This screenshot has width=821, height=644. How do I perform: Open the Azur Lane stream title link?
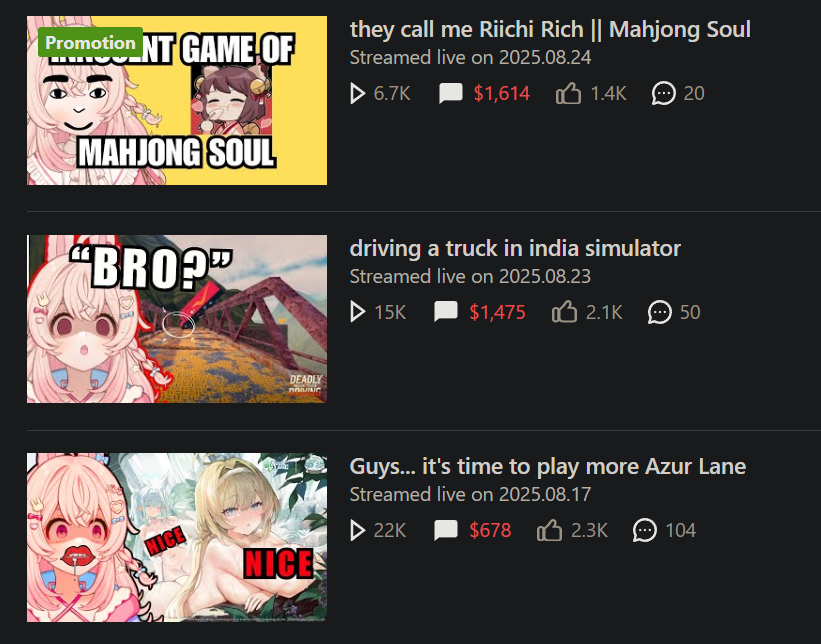pos(548,466)
